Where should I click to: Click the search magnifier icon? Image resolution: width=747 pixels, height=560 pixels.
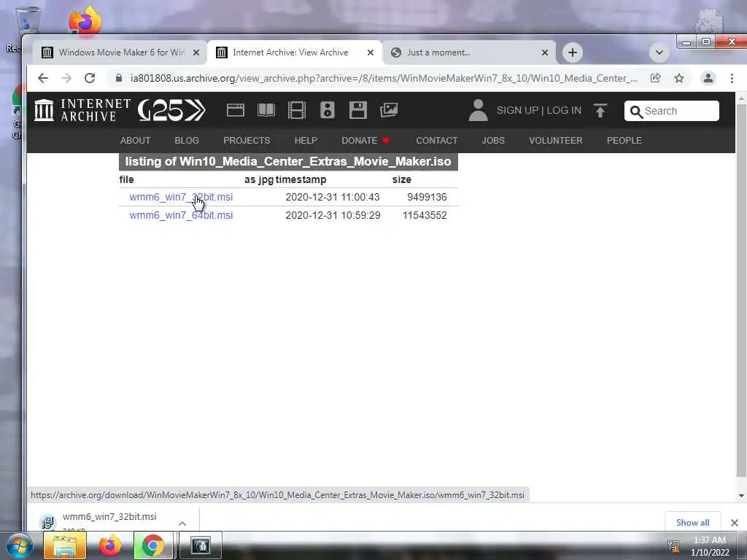[x=636, y=112]
